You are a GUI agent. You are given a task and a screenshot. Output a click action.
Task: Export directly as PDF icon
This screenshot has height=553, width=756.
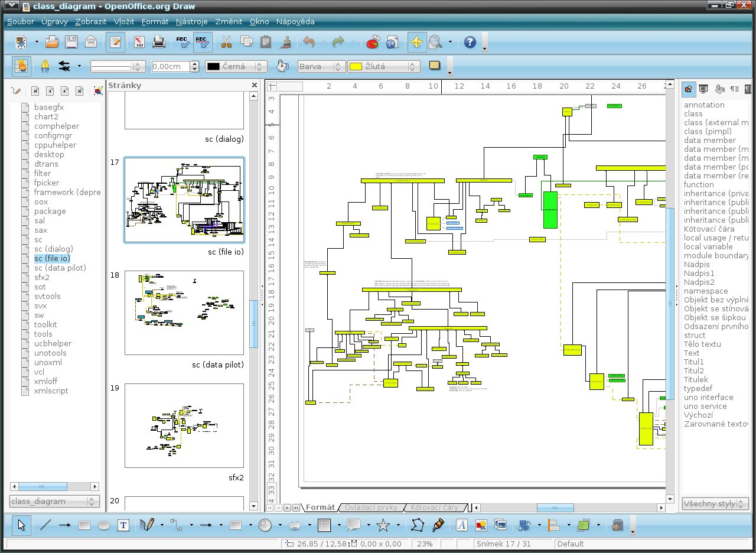pos(139,42)
